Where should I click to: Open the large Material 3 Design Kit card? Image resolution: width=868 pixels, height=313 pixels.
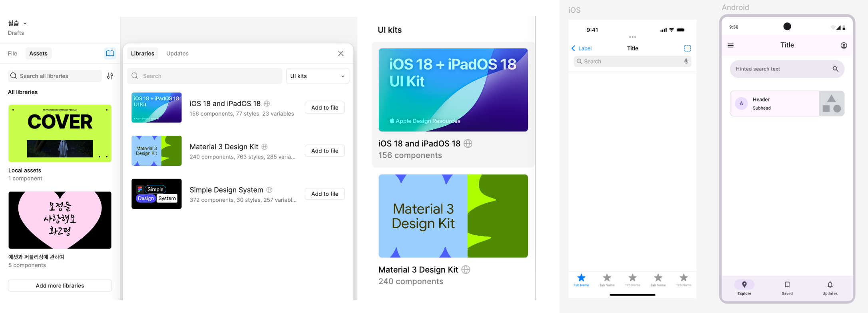pos(453,216)
